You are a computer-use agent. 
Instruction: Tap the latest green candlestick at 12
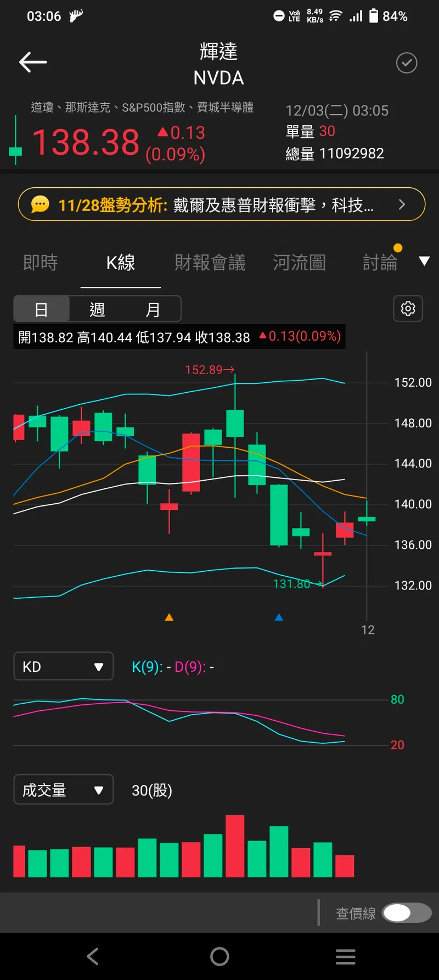point(367,519)
